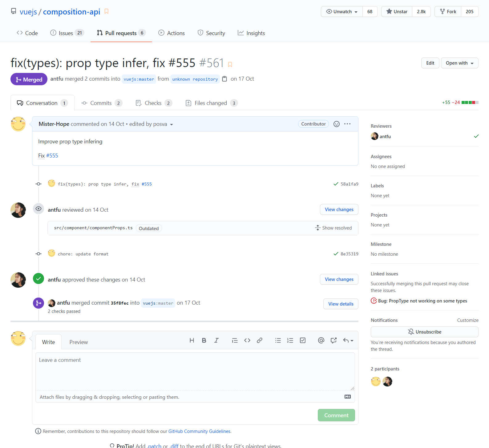489x448 pixels.
Task: Open the Actions tab
Action: tap(172, 33)
